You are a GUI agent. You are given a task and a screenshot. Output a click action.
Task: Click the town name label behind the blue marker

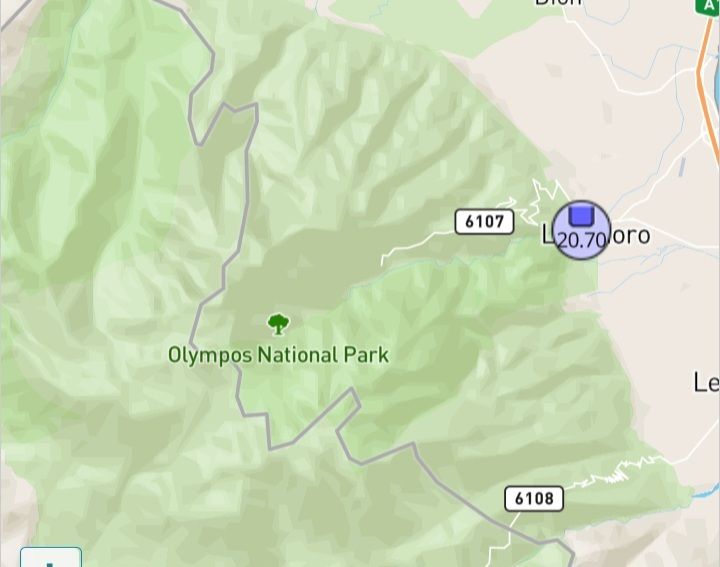point(596,235)
